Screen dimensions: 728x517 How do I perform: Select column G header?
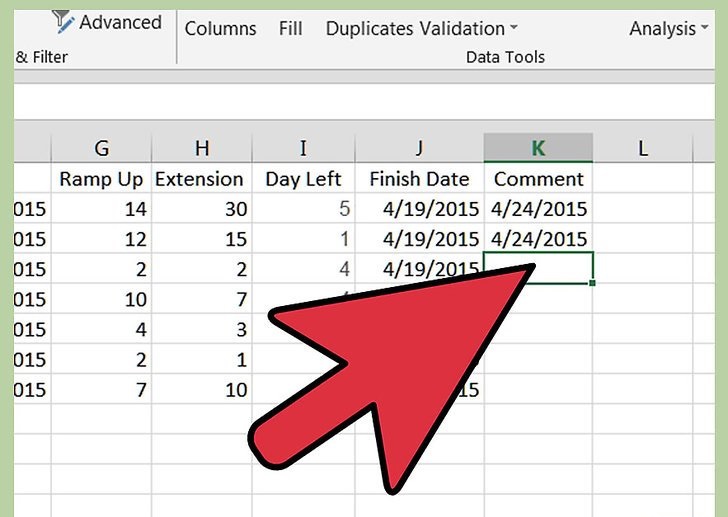101,148
